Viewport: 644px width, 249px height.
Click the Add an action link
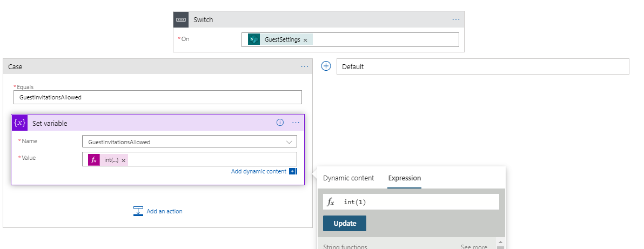(x=158, y=211)
